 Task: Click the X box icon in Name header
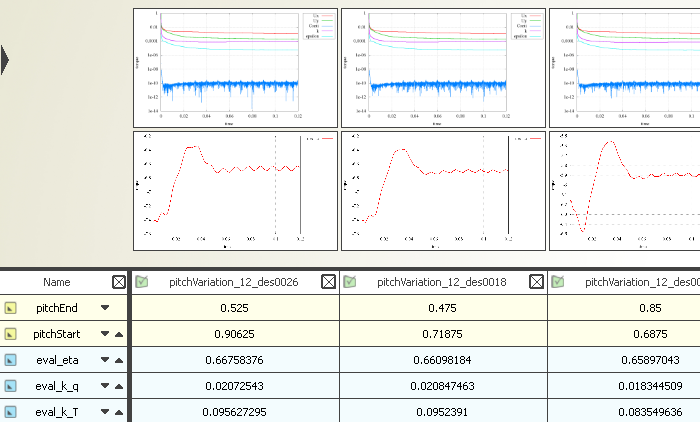pyautogui.click(x=119, y=282)
